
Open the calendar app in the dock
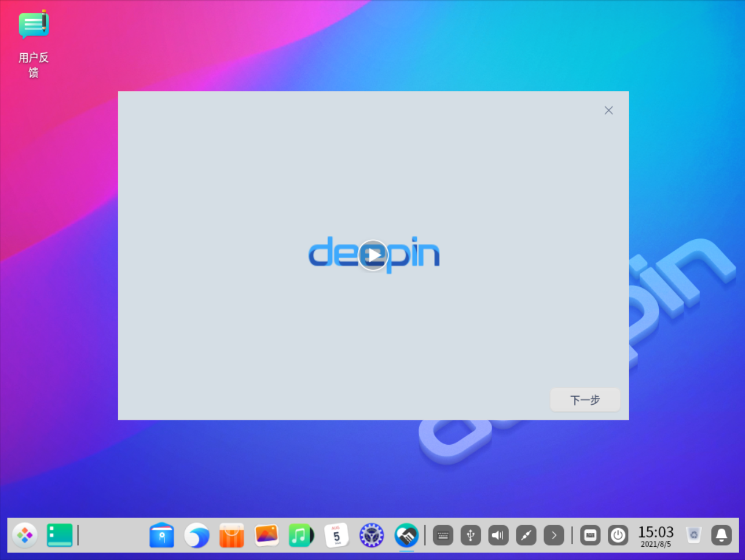tap(336, 535)
